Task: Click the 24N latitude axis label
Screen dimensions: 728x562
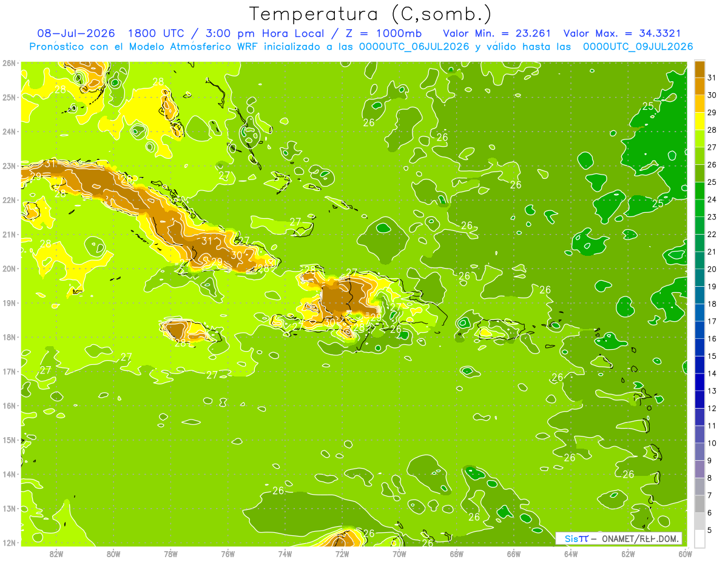Action: (x=8, y=132)
